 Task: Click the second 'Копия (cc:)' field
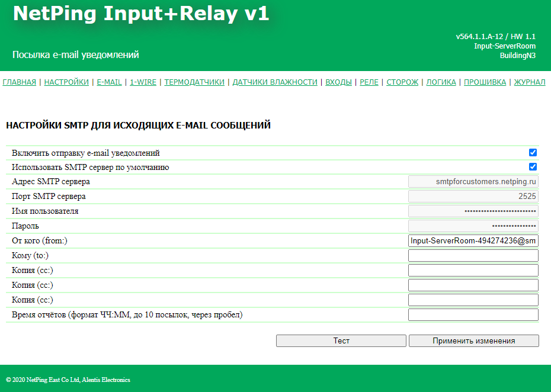(x=473, y=285)
